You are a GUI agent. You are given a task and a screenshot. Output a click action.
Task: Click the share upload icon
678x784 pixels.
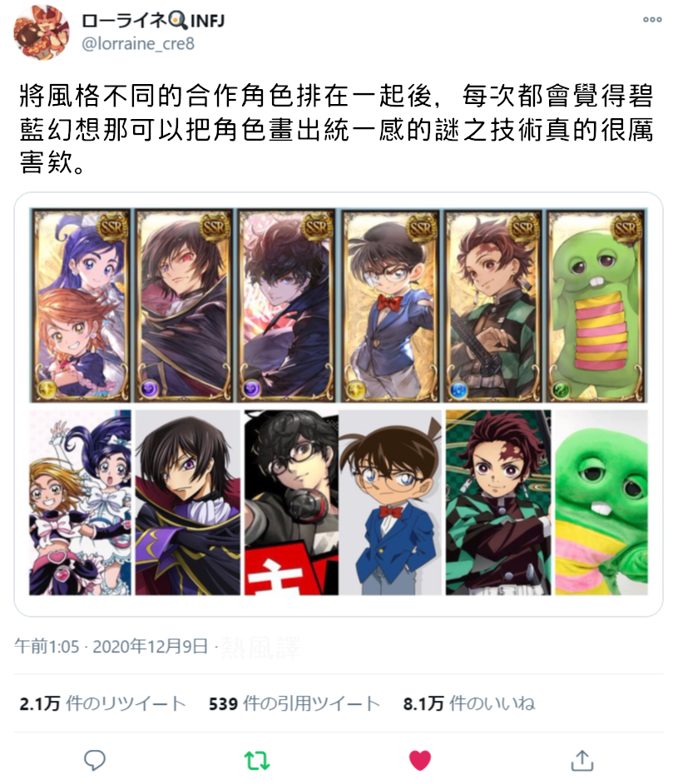coord(582,760)
